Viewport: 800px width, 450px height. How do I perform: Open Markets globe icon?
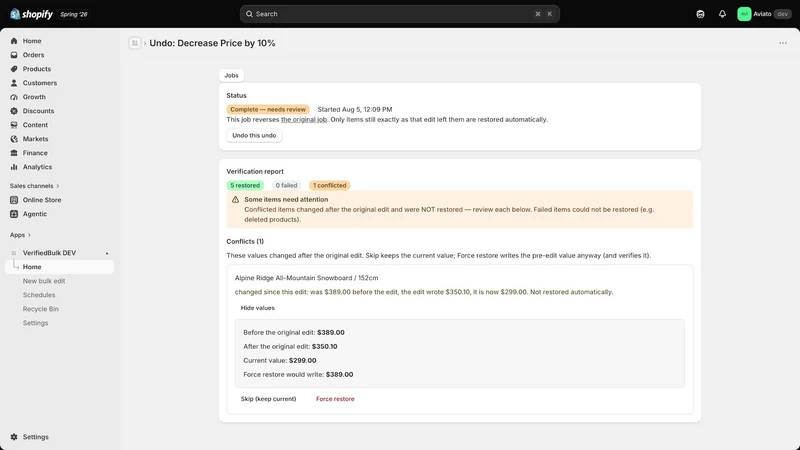(x=14, y=139)
